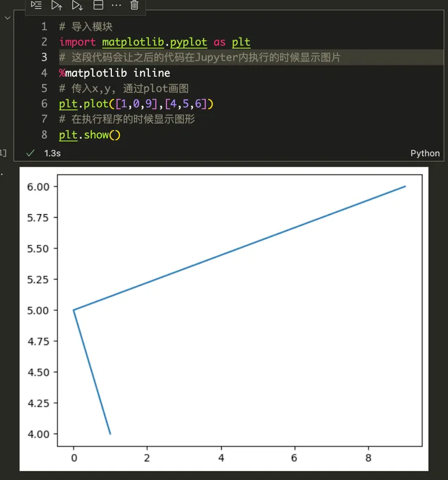This screenshot has width=448, height=480.
Task: Click the y-axis label 5.75
Action: coord(38,218)
